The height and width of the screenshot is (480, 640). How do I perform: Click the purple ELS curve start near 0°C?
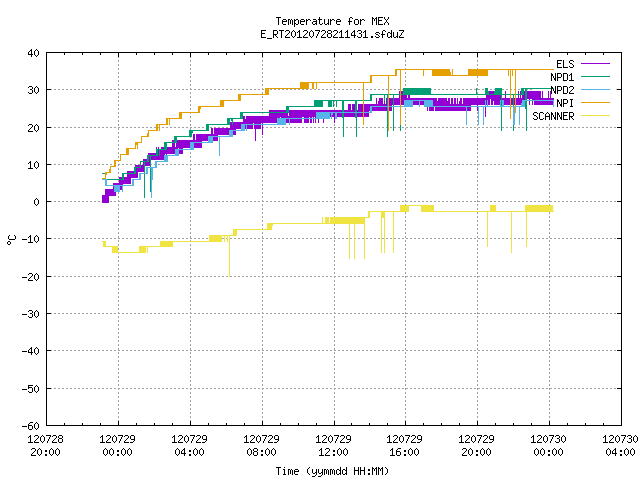click(105, 199)
